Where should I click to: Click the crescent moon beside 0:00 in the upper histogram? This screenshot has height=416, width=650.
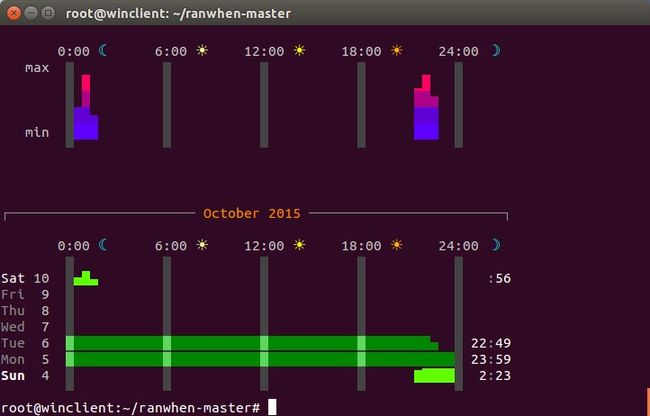pyautogui.click(x=103, y=51)
